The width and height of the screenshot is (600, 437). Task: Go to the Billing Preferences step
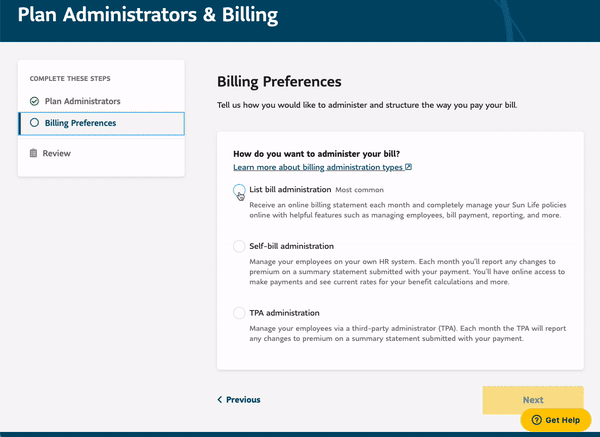[x=101, y=123]
